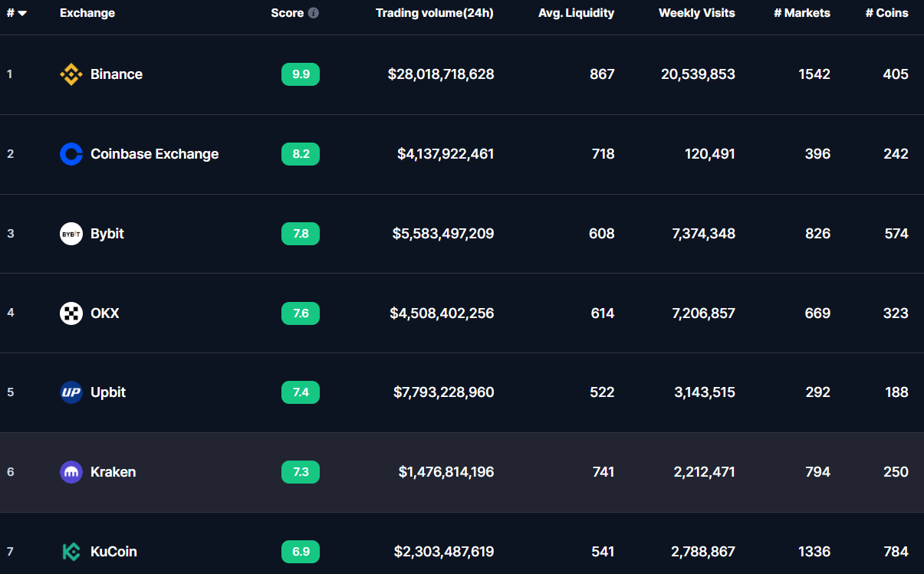The image size is (924, 574).
Task: Click KuCoin's 6.9 score badge
Action: (301, 552)
